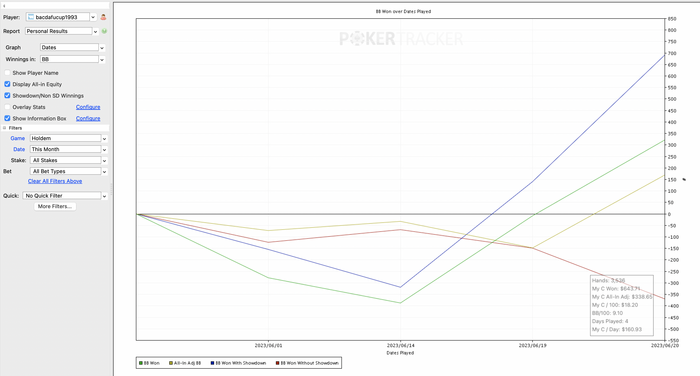Click the Personal Results report field
700x376 pixels.
[58, 31]
